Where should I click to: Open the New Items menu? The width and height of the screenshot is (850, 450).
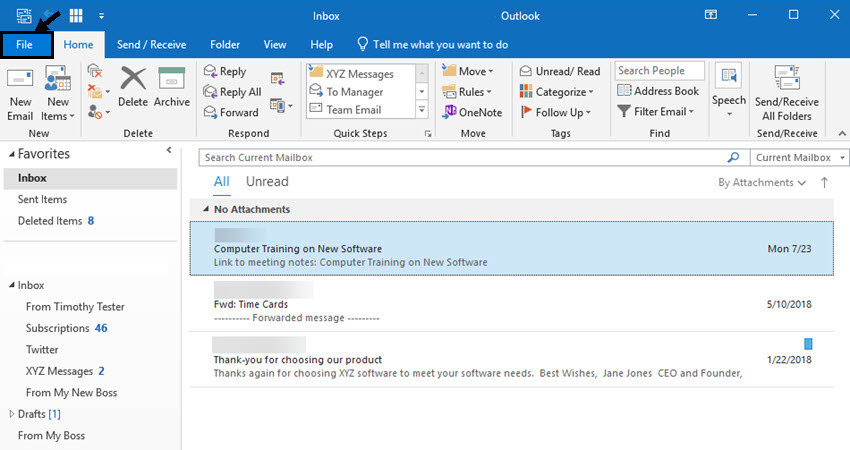57,95
